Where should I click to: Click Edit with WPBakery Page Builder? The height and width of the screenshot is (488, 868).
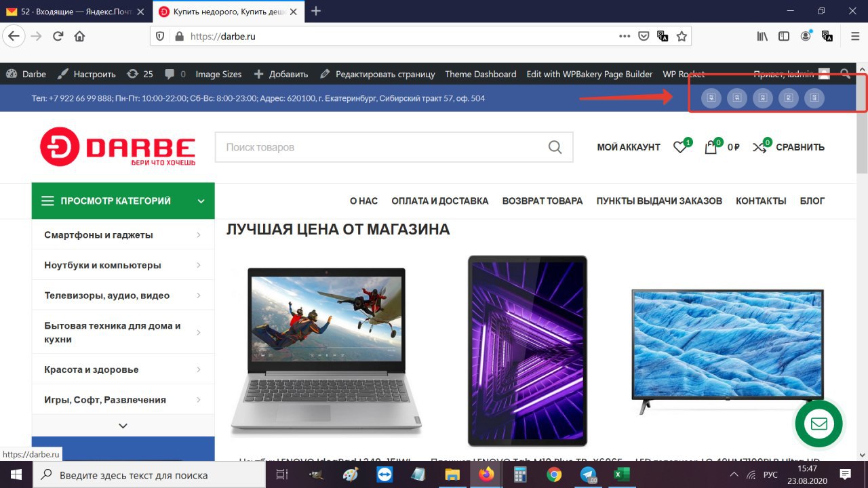click(589, 74)
